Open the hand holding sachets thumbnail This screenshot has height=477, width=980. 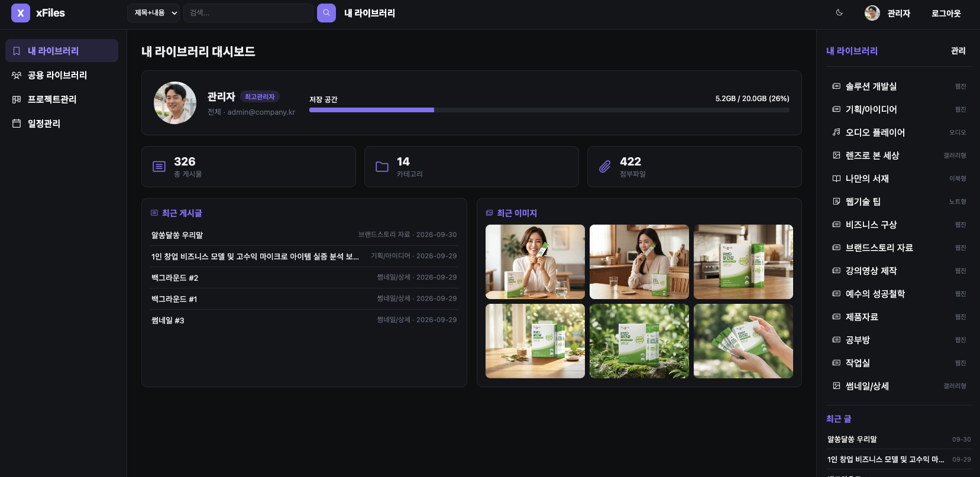[743, 341]
